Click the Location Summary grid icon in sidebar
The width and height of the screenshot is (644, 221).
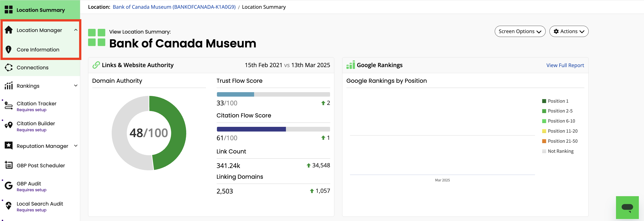click(x=9, y=10)
